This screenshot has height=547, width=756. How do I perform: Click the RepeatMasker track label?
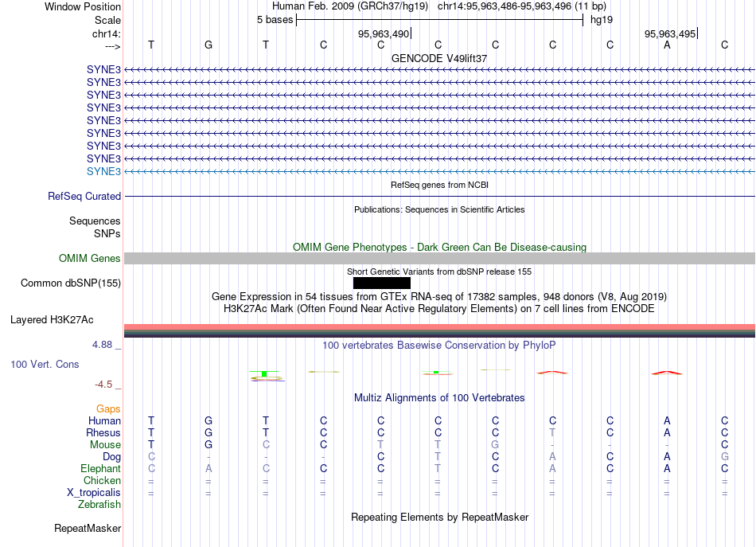[x=88, y=529]
